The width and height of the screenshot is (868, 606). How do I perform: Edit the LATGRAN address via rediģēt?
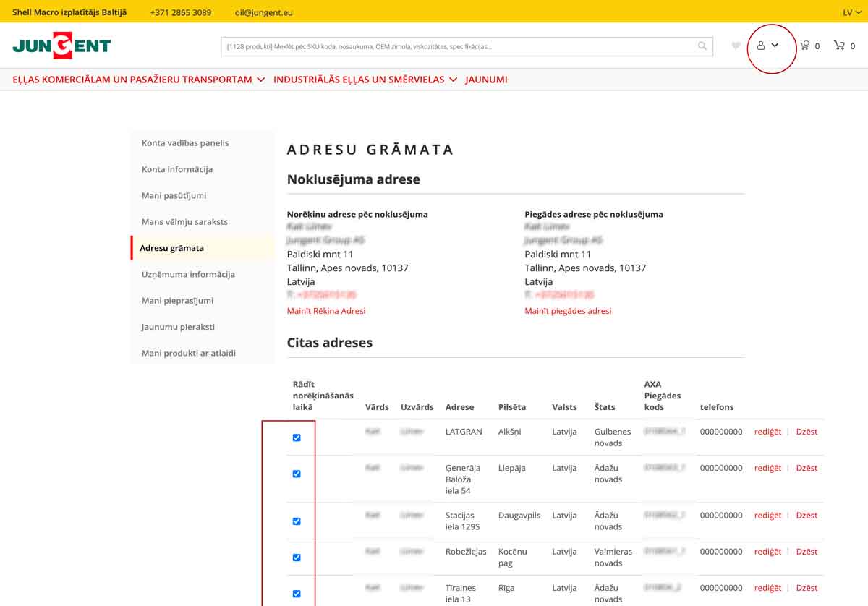tap(767, 432)
